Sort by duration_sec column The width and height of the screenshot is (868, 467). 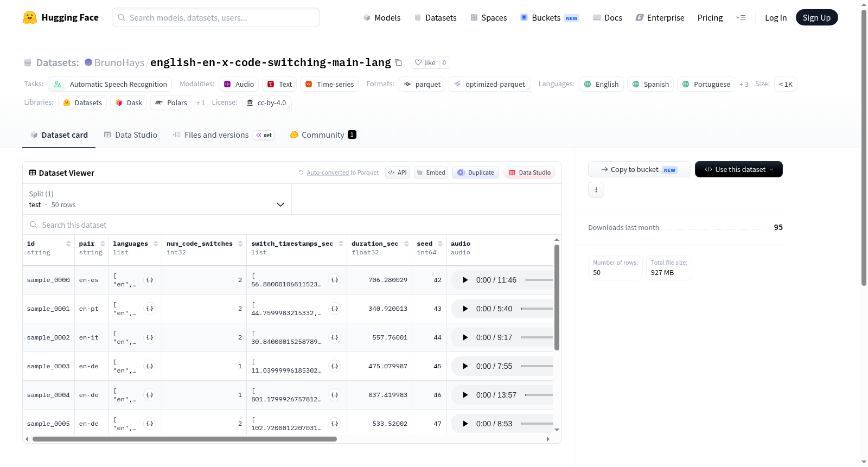pyautogui.click(x=406, y=244)
